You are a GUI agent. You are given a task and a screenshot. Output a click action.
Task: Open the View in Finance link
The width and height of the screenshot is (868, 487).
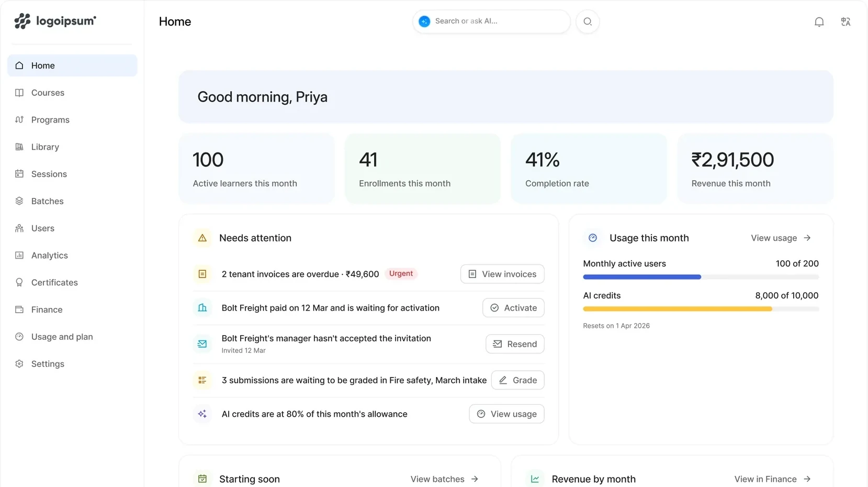[x=772, y=479]
